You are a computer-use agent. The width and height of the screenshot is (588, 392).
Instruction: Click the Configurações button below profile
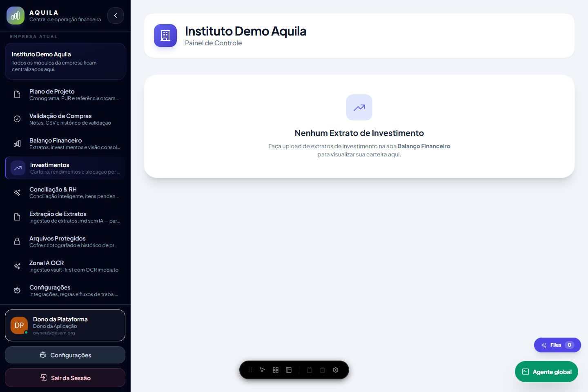coord(65,355)
